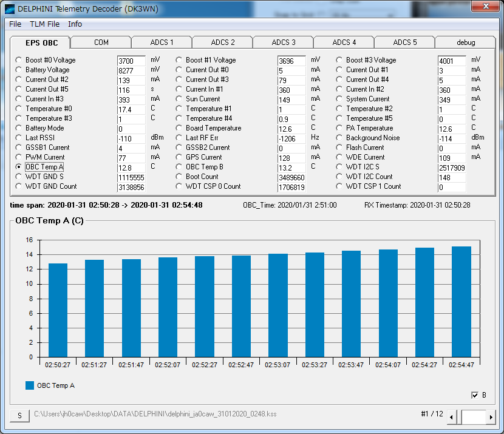This screenshot has width=504, height=434.
Task: Click the S button at bottom left
Action: tap(19, 416)
